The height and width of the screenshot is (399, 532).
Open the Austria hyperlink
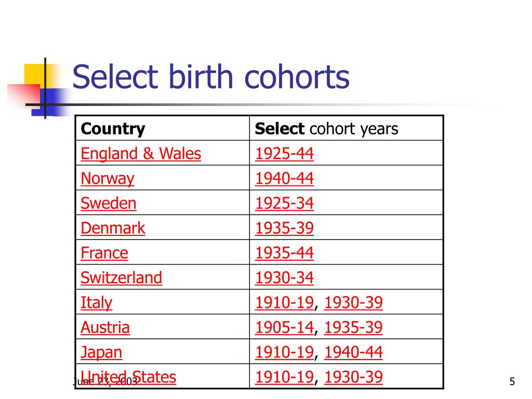[105, 327]
